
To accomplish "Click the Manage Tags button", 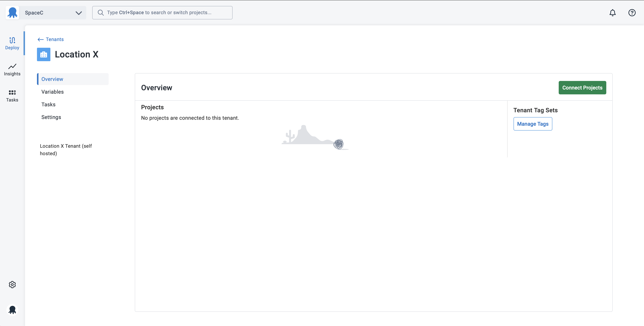I will click(533, 124).
